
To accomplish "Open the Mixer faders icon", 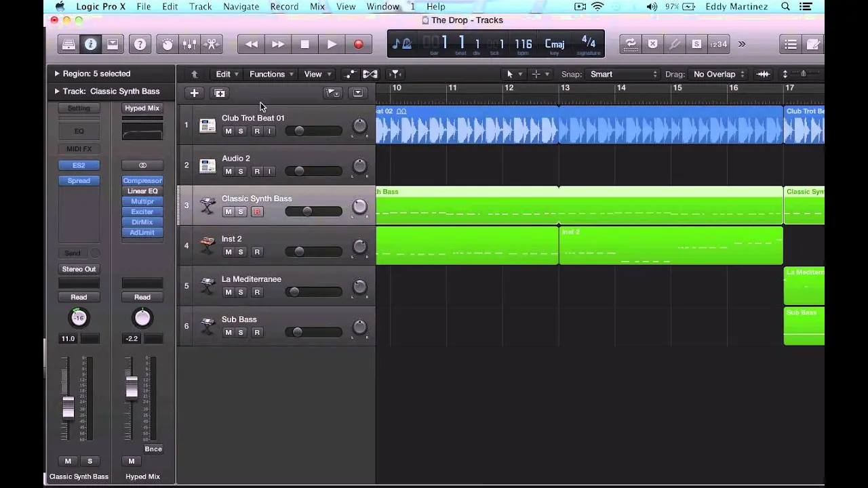I will click(x=190, y=44).
